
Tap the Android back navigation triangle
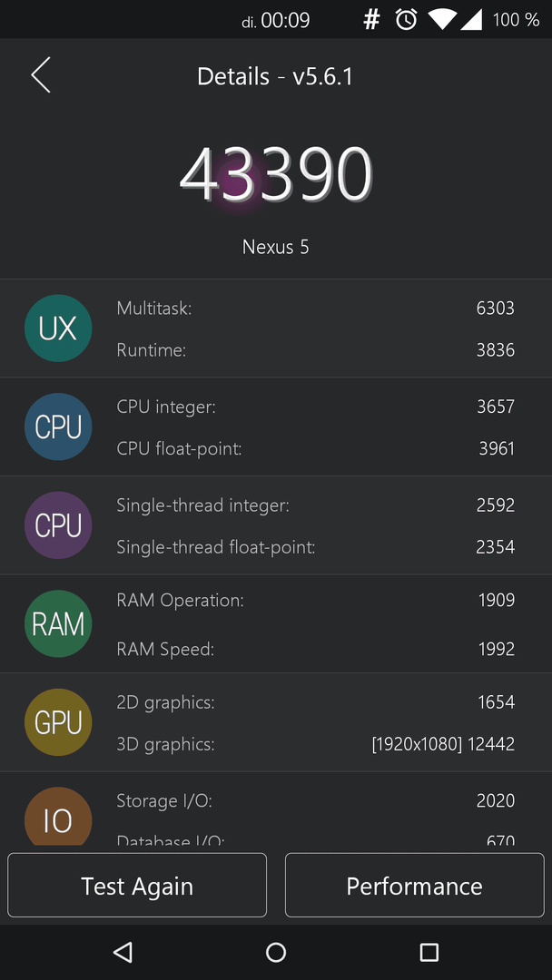pos(123,952)
